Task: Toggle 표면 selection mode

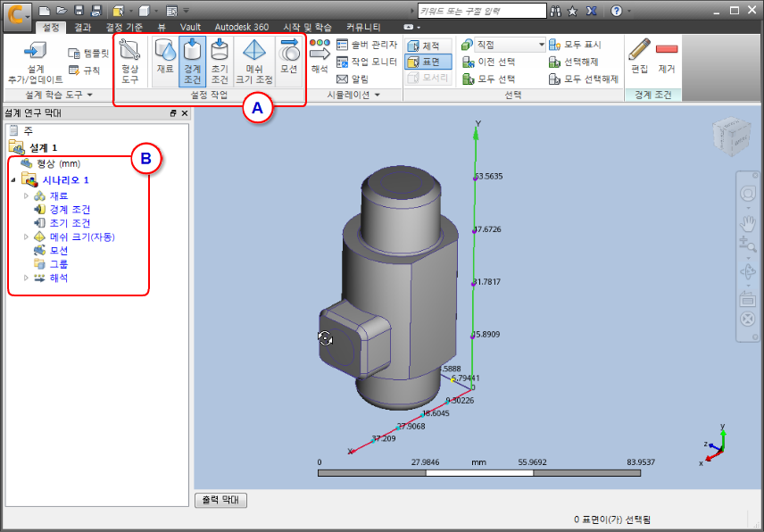Action: pos(428,62)
